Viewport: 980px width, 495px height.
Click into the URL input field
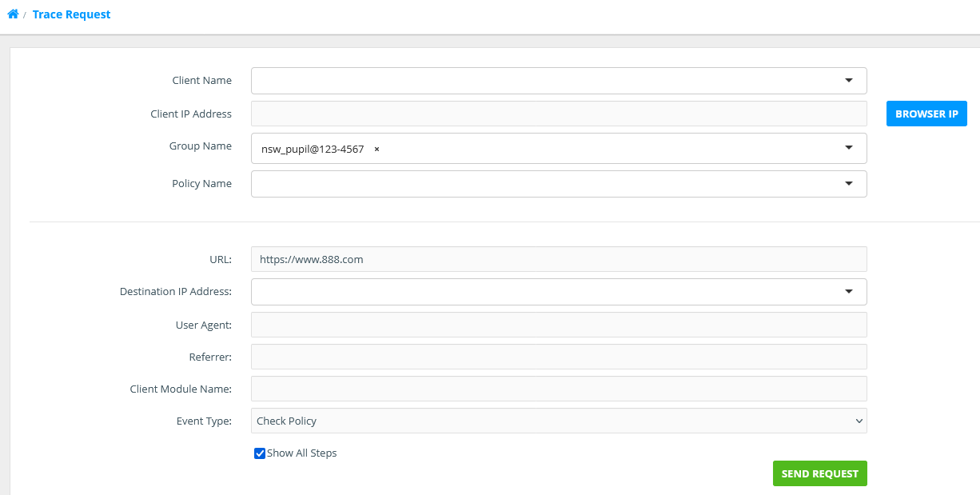click(x=559, y=259)
